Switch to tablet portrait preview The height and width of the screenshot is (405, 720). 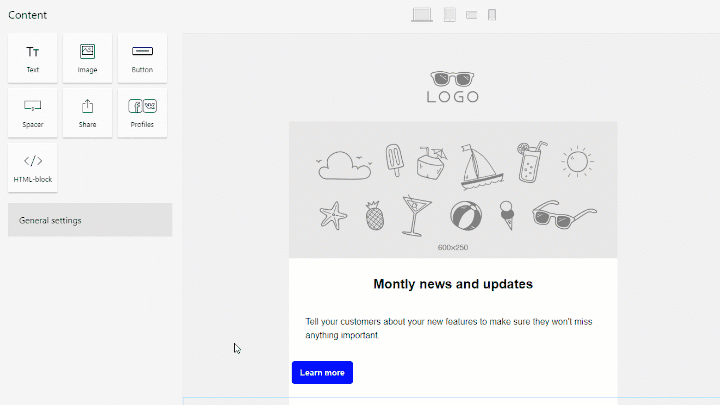coord(450,15)
